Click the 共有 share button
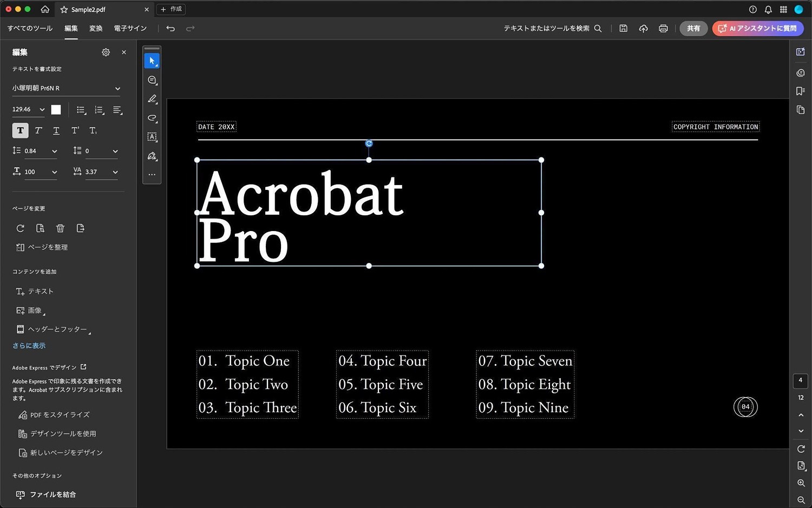This screenshot has height=508, width=812. click(x=693, y=29)
